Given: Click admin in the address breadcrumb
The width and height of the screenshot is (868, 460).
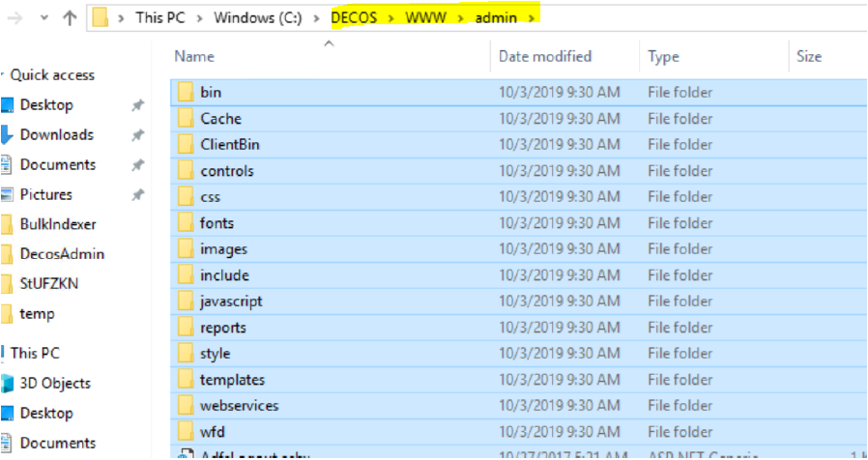Looking at the screenshot, I should click(496, 17).
